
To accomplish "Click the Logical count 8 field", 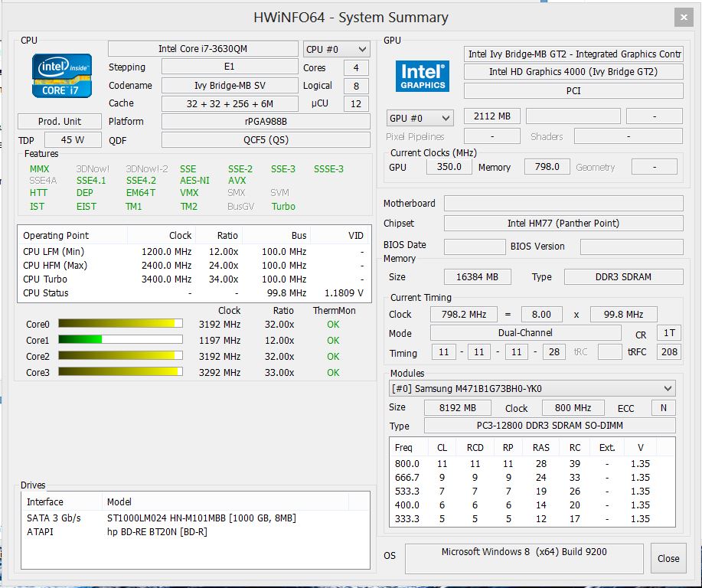I will pos(357,86).
